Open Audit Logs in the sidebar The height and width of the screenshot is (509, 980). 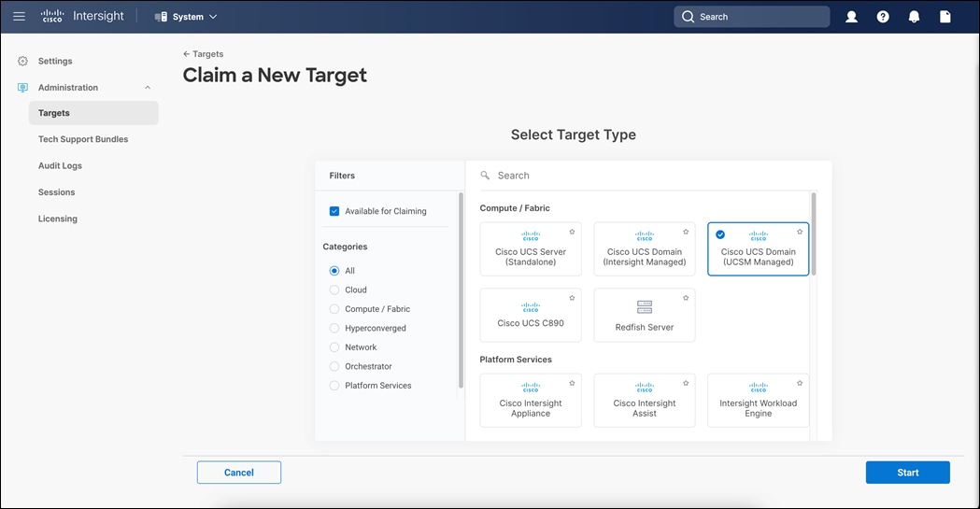click(x=60, y=165)
